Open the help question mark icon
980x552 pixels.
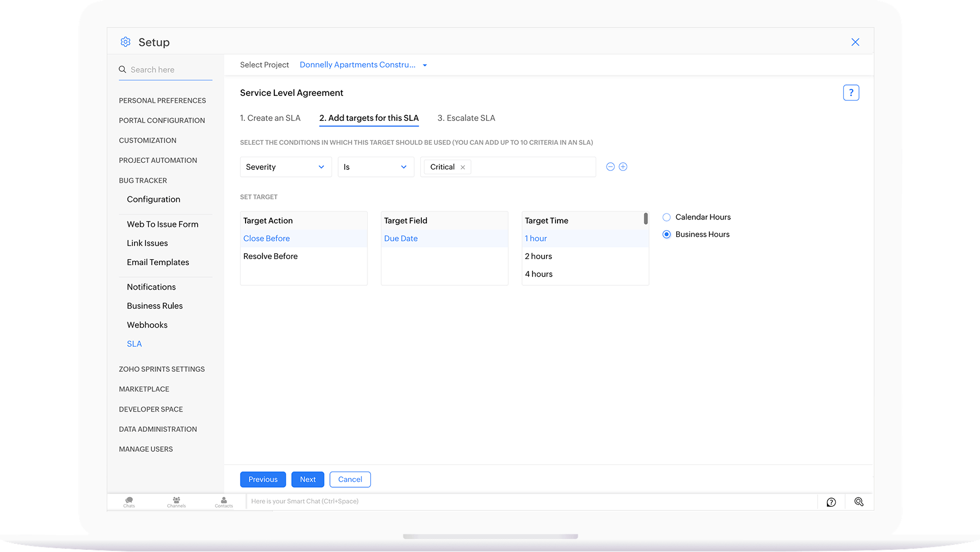(x=850, y=93)
